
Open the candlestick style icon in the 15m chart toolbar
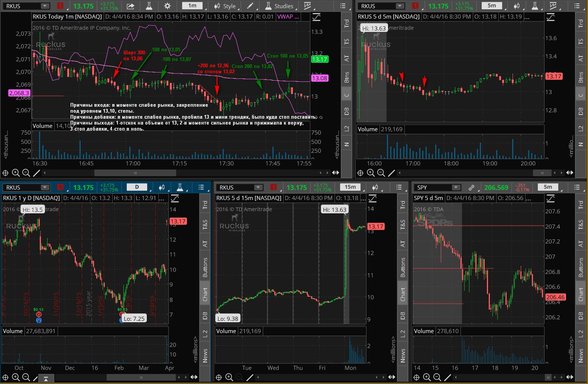tap(375, 187)
